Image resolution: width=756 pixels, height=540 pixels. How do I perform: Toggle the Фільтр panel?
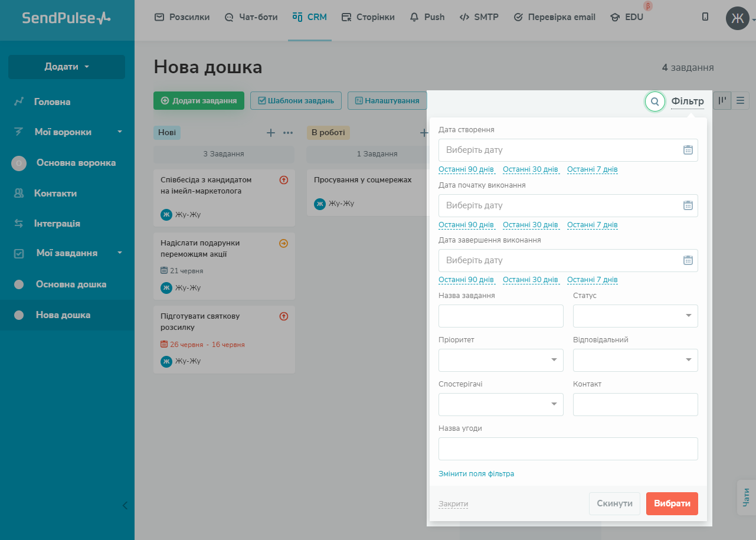(x=688, y=101)
